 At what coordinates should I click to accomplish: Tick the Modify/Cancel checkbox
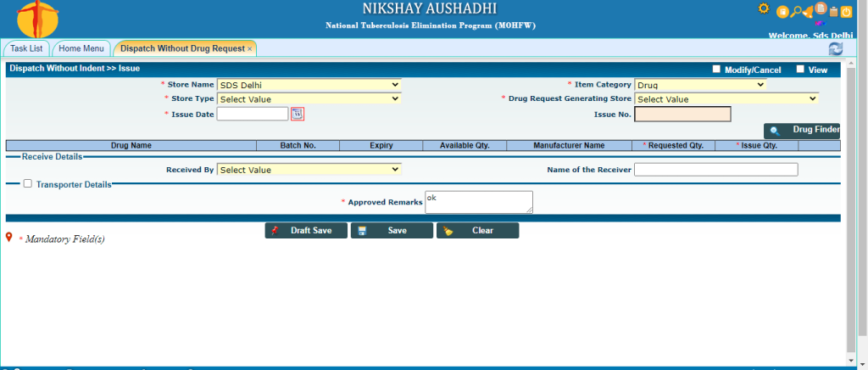click(x=716, y=70)
